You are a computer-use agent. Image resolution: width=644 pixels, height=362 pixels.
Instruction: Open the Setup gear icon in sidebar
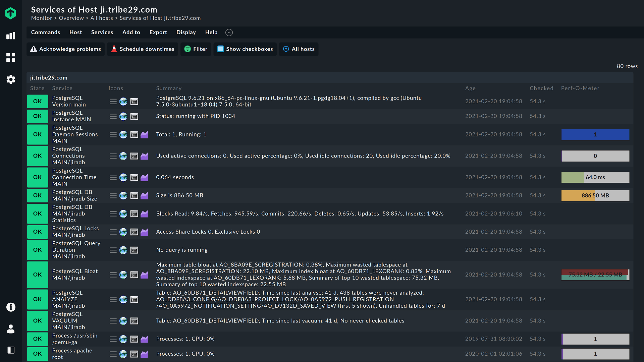click(11, 79)
